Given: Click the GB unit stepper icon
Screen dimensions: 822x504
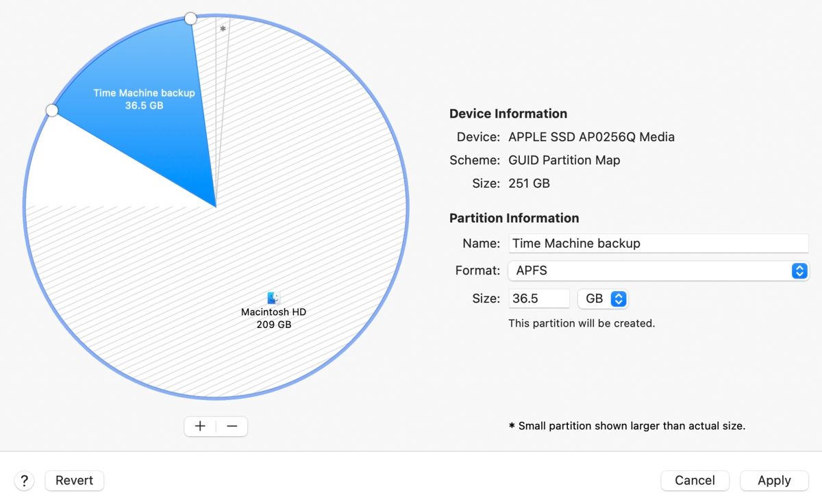Looking at the screenshot, I should point(619,299).
